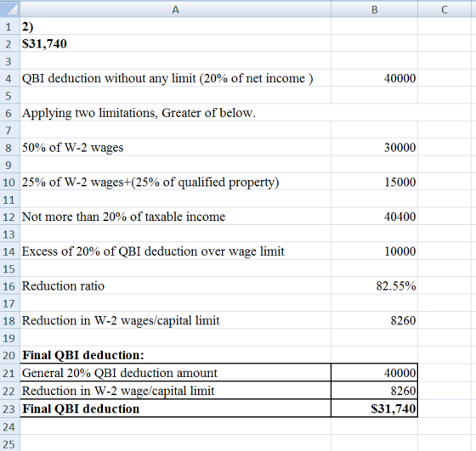The height and width of the screenshot is (451, 476).
Task: Select row 23 header
Action: pyautogui.click(x=10, y=409)
